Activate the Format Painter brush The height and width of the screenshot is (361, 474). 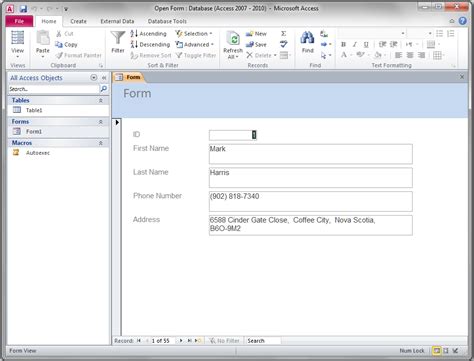(x=79, y=55)
